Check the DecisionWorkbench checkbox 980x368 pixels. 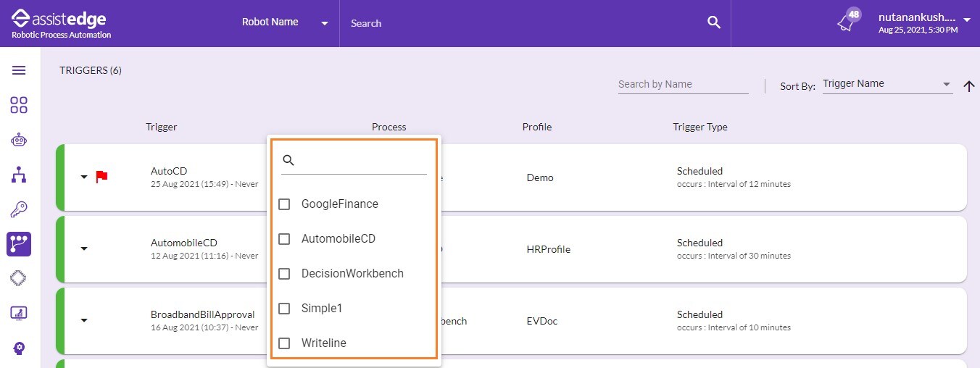[x=285, y=274]
